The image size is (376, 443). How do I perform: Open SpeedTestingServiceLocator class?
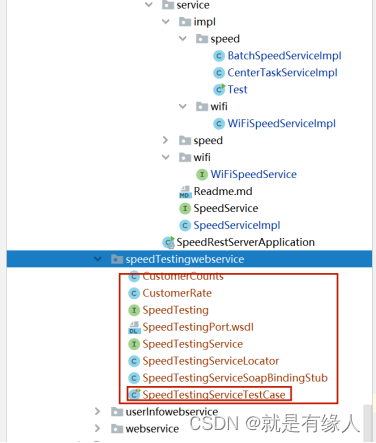(211, 361)
